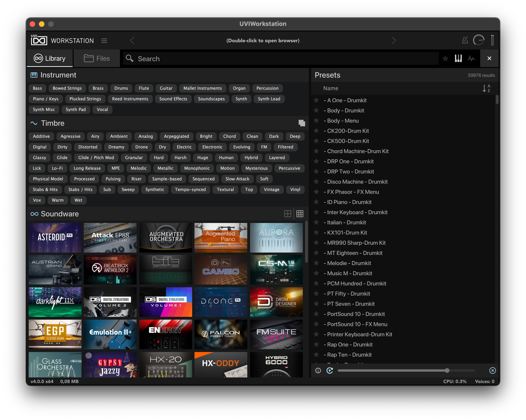The height and width of the screenshot is (420, 526).
Task: Select the Arpeggiated timbre tag
Action: point(176,136)
